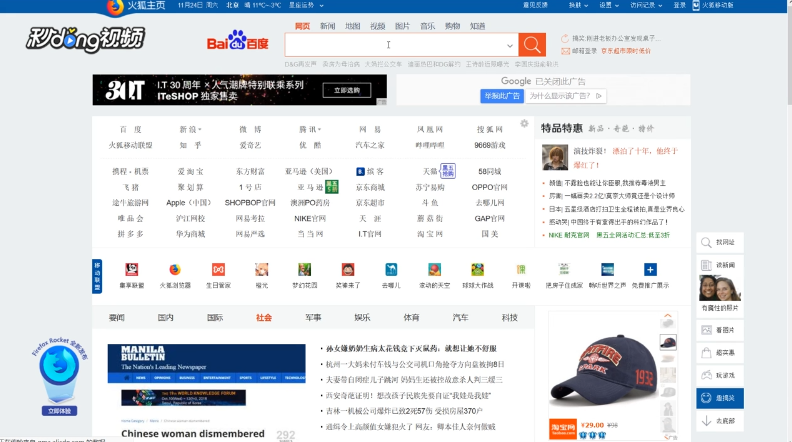The height and width of the screenshot is (442, 792).
Task: Open the 换肤 dropdown in header
Action: click(x=578, y=5)
